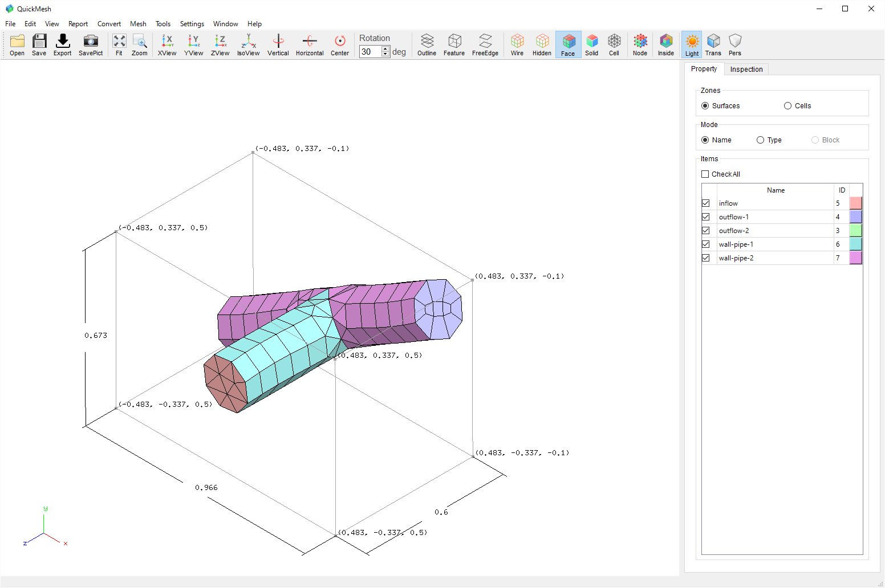Click the Export download icon

63,44
